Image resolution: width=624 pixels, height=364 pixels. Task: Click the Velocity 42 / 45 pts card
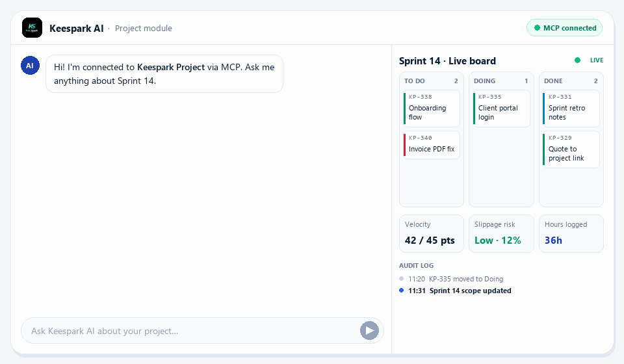tap(432, 233)
